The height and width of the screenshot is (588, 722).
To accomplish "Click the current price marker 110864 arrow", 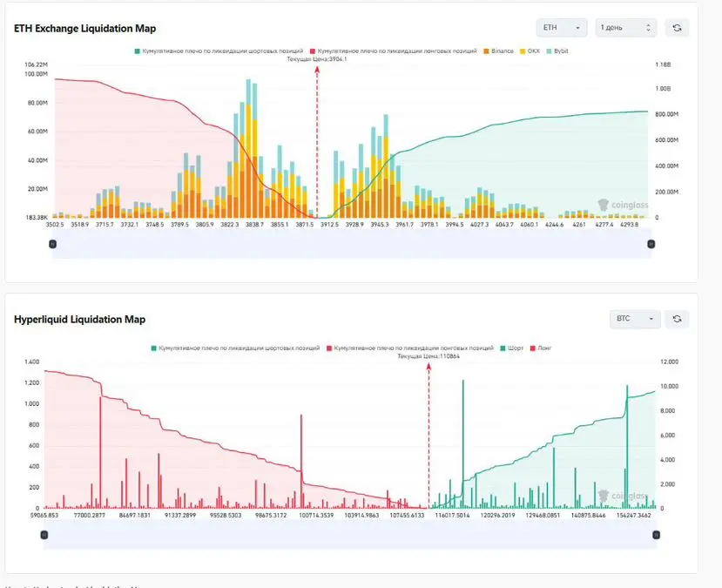I will (x=428, y=367).
